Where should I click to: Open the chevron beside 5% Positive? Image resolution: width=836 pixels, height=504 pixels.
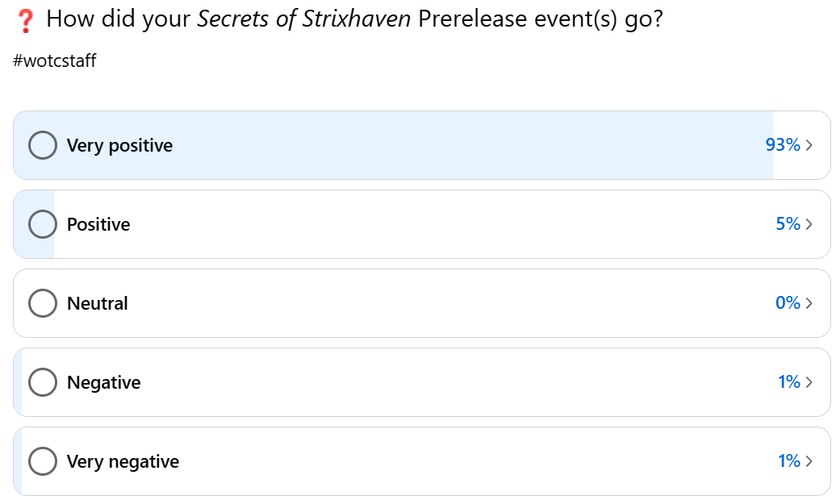point(809,224)
